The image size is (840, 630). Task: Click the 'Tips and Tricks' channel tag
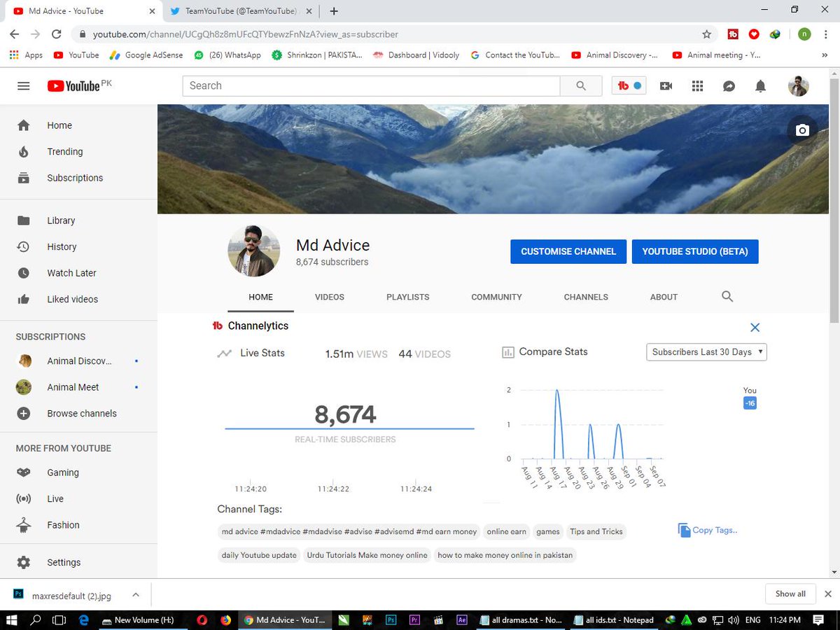click(596, 532)
